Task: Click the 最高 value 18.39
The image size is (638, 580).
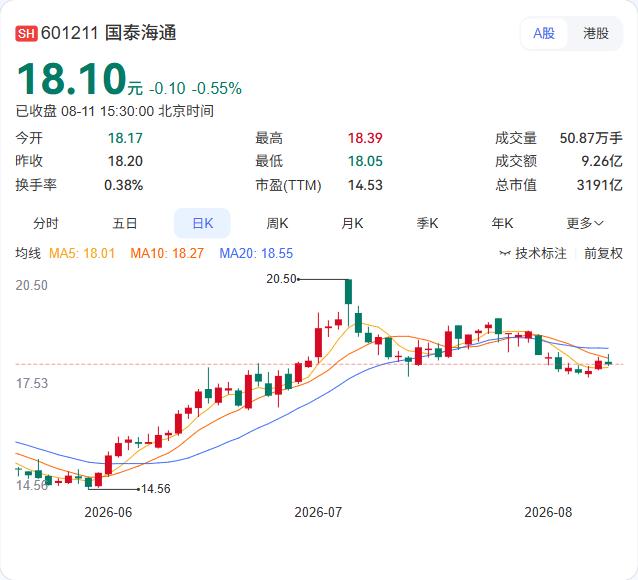Action: pos(365,138)
